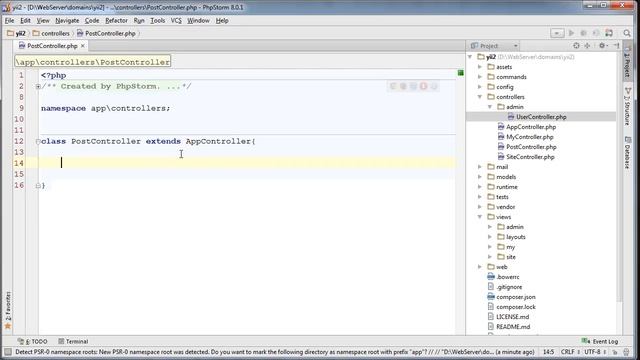Open the Help menu
The image size is (640, 360).
(x=222, y=20)
